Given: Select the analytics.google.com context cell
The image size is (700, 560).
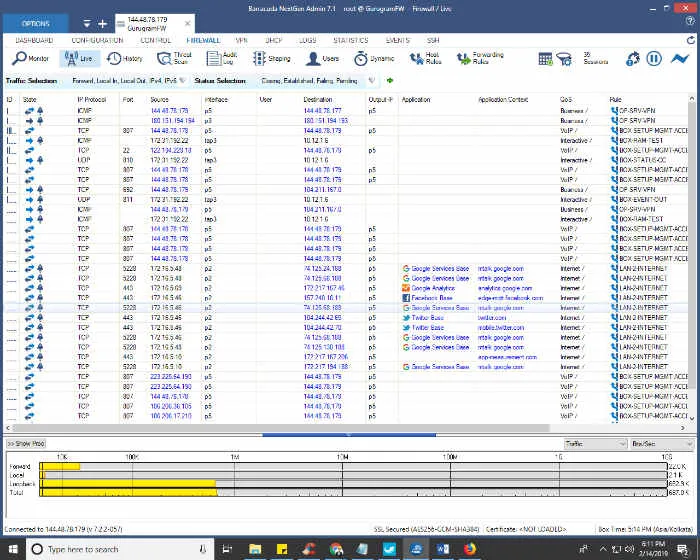Looking at the screenshot, I should [x=505, y=288].
